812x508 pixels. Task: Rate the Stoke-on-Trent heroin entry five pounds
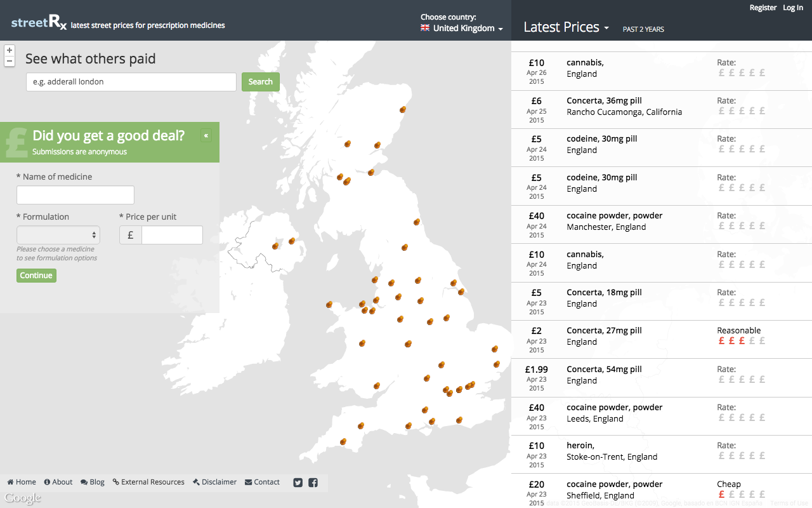[x=762, y=456]
